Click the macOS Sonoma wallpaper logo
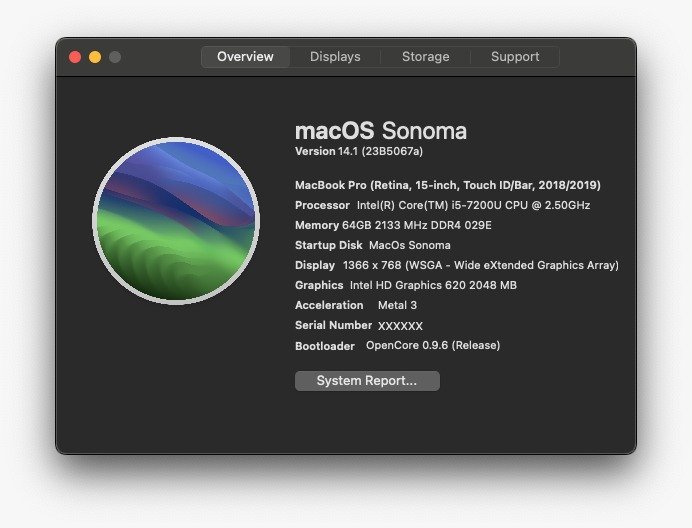Viewport: 692px width, 528px height. pos(176,221)
